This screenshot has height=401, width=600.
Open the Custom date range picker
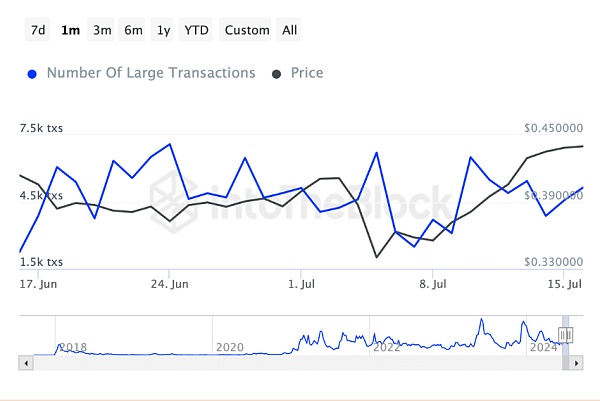pyautogui.click(x=247, y=30)
